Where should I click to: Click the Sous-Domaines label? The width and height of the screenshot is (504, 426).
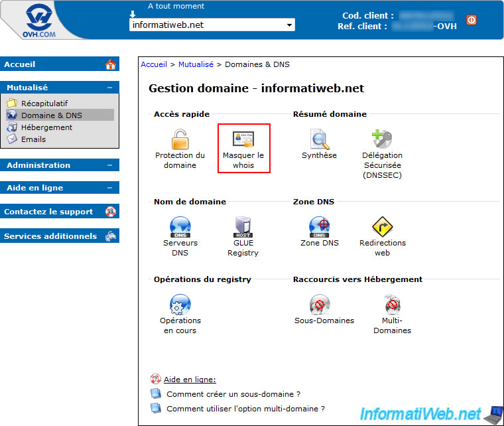point(324,320)
